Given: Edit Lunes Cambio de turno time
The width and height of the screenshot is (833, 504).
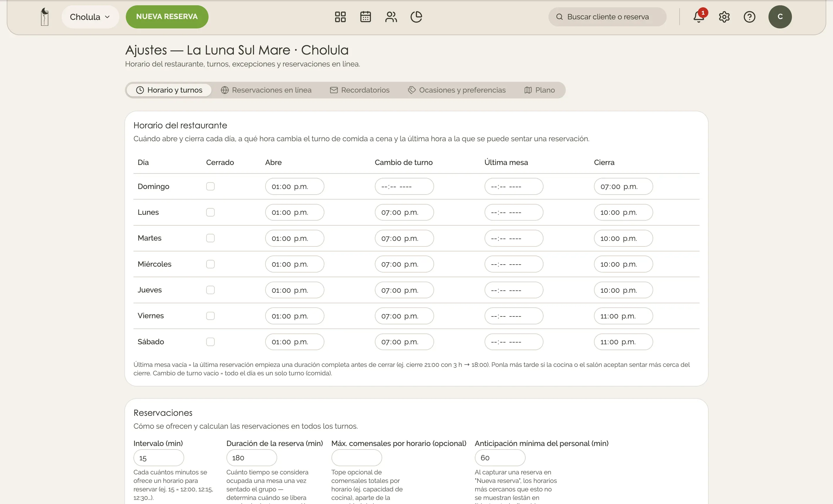Looking at the screenshot, I should tap(404, 212).
